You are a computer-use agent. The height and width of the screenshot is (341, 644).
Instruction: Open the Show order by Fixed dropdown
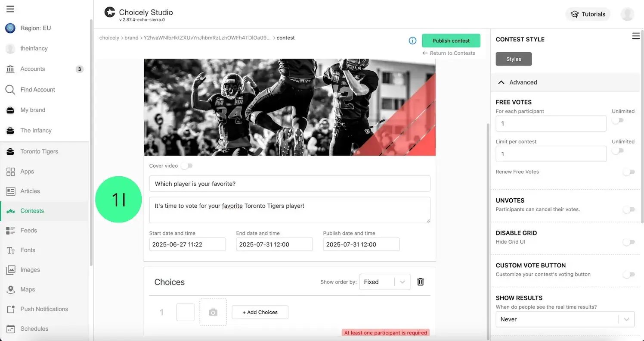point(385,282)
